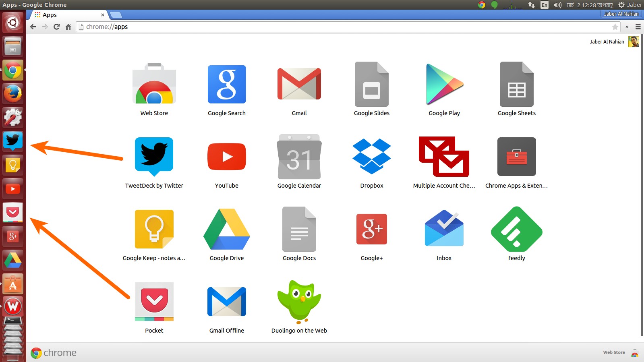Image resolution: width=644 pixels, height=362 pixels.
Task: Open system settings tool in launcher
Action: [x=13, y=117]
